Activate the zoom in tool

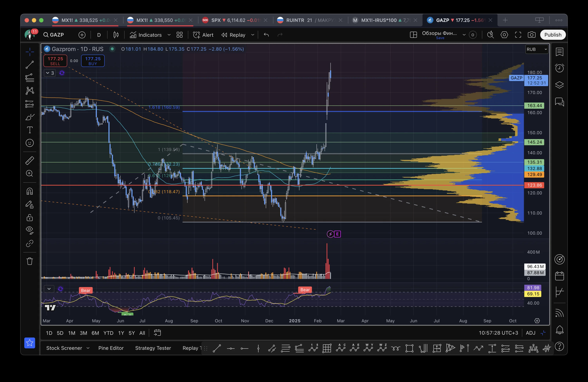click(30, 173)
